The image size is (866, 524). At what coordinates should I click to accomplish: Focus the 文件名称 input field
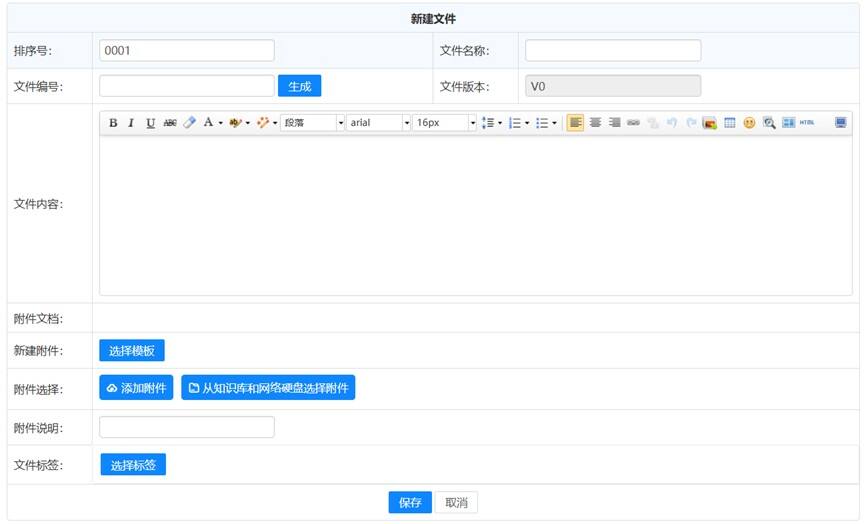[613, 50]
